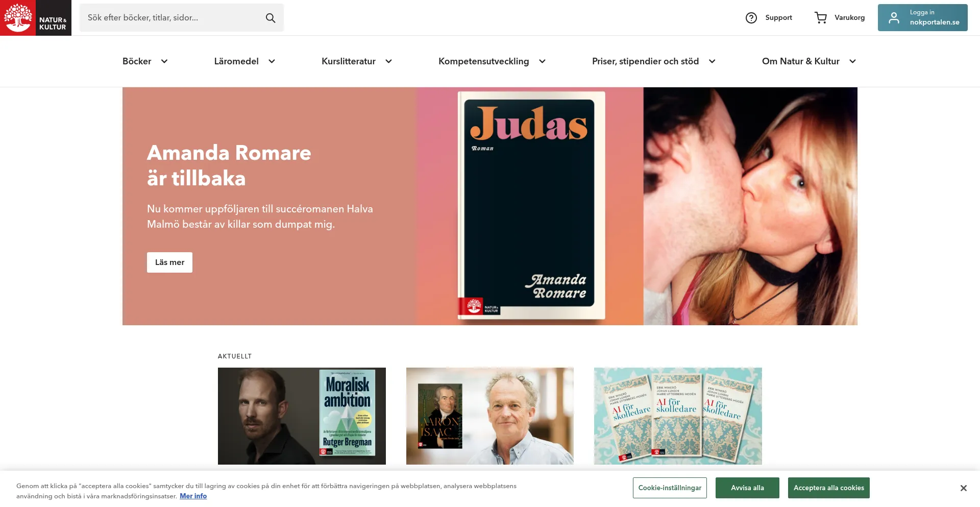The image size is (980, 507).
Task: Open the Aron Isaac article image
Action: point(490,416)
